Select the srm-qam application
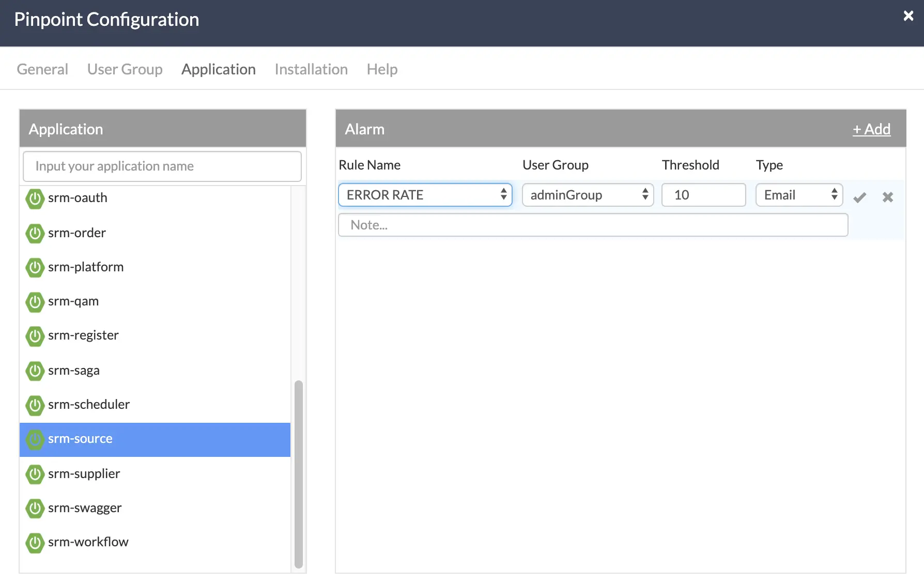Screen dimensions: 924x583 coord(155,301)
